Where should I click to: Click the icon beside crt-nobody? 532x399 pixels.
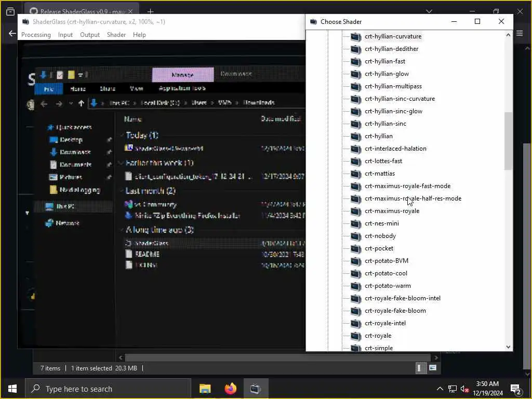click(355, 236)
